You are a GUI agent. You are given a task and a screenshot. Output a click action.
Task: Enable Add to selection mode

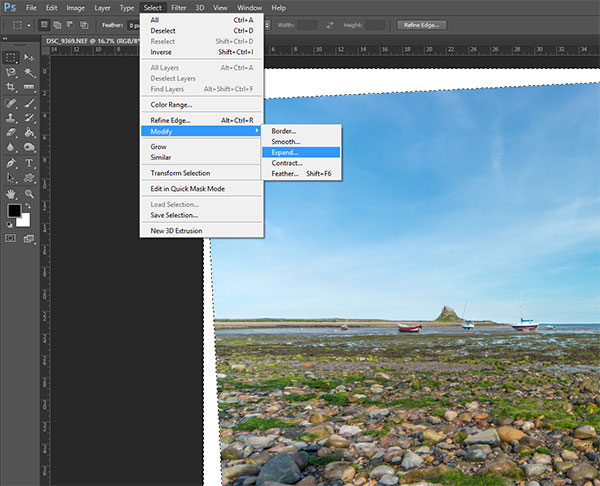[57, 25]
